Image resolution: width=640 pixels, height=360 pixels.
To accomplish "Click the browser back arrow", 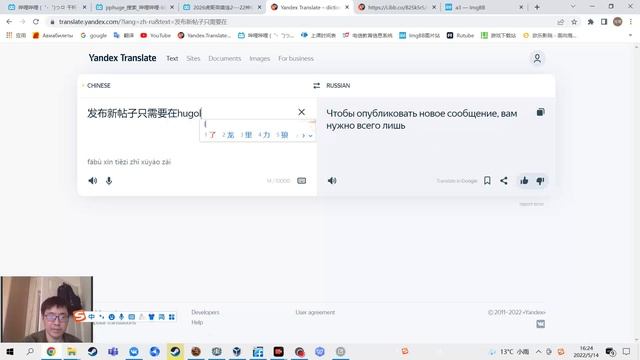I will pyautogui.click(x=9, y=22).
